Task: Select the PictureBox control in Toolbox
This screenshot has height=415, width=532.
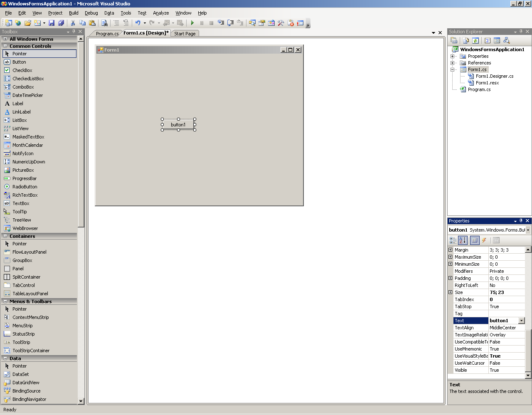Action: point(23,170)
